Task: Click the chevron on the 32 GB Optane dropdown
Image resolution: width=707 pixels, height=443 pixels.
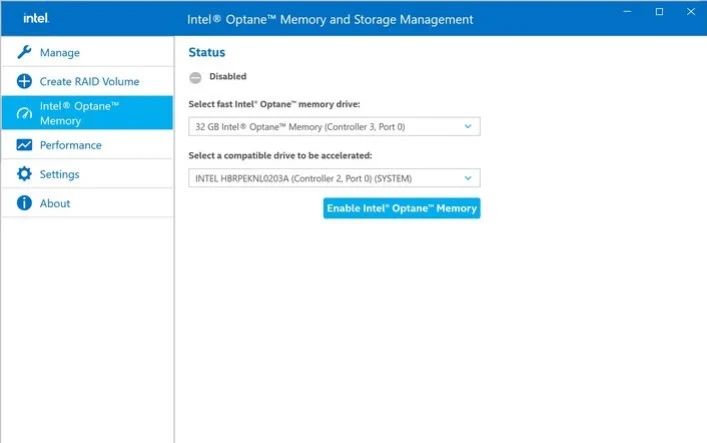Action: 467,126
